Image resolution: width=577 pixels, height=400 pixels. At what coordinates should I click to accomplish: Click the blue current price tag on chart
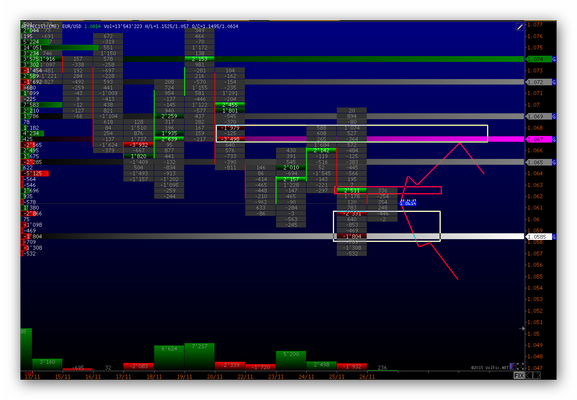click(x=408, y=202)
